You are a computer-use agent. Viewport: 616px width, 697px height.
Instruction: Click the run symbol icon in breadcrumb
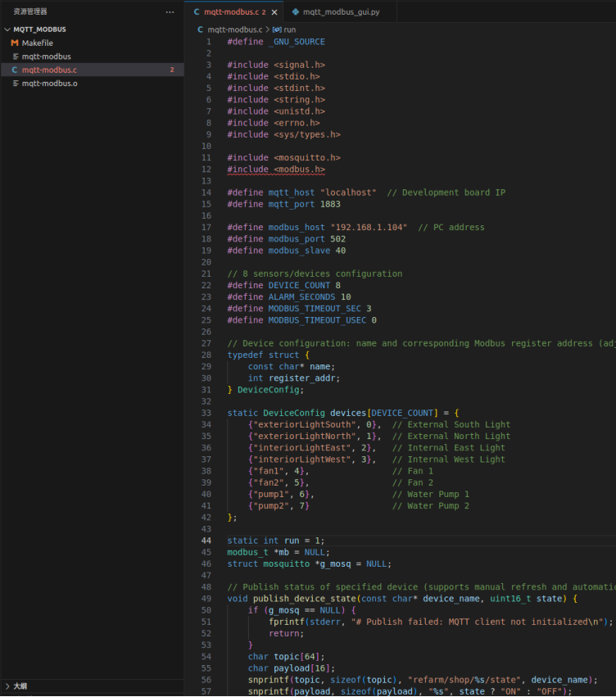pyautogui.click(x=277, y=29)
